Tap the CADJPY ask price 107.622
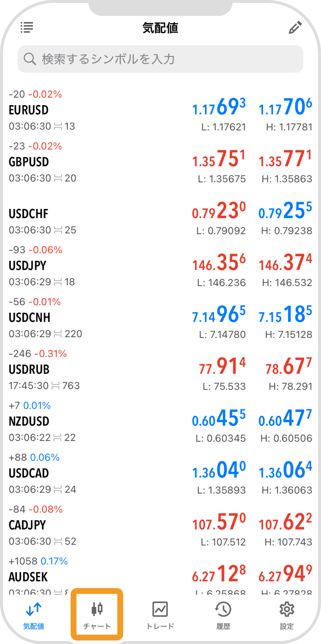The width and height of the screenshot is (321, 644). point(285,522)
